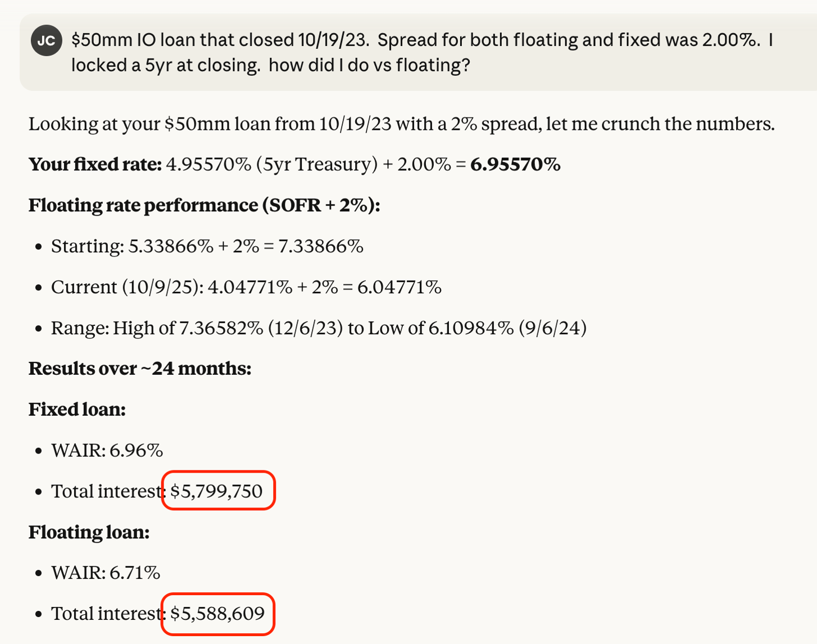The width and height of the screenshot is (817, 644).
Task: Click the WAIR: 6.96% line
Action: (x=107, y=451)
